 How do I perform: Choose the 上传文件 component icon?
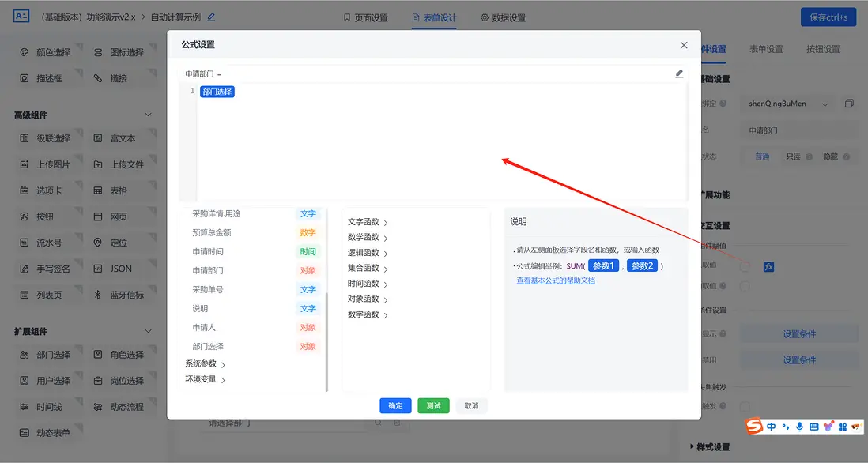point(98,164)
